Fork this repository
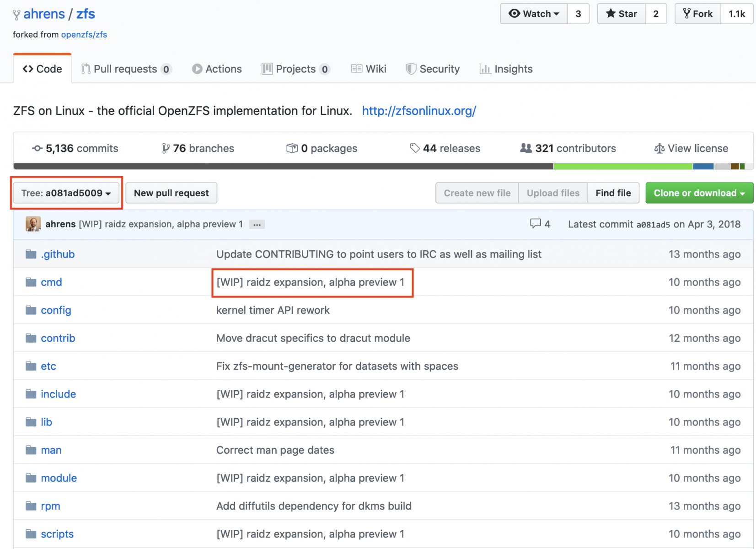This screenshot has height=549, width=756. (698, 14)
